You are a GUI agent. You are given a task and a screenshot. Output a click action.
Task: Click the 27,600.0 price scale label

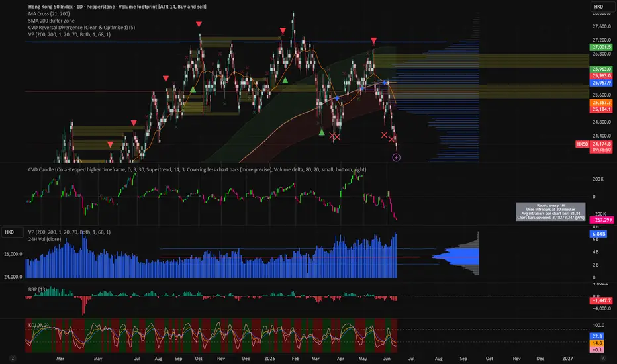pyautogui.click(x=602, y=26)
